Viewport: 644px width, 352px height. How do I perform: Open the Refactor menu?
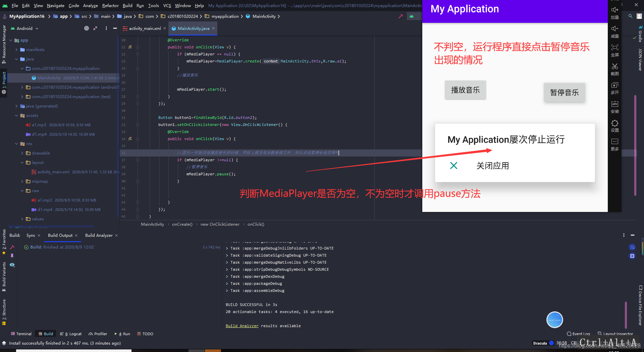tap(110, 5)
